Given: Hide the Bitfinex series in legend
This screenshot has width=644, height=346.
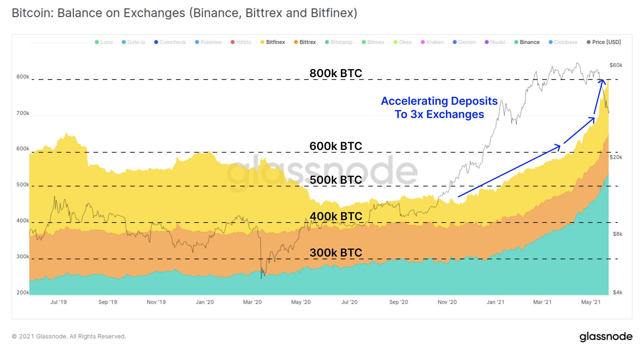Looking at the screenshot, I should 275,42.
